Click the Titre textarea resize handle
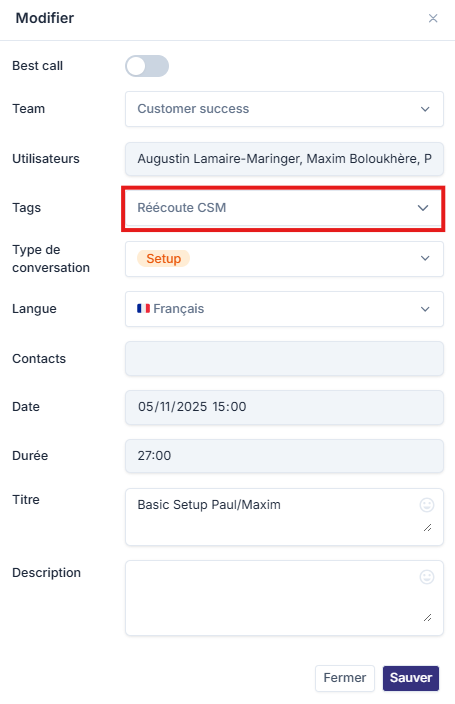This screenshot has width=455, height=704. 428,528
